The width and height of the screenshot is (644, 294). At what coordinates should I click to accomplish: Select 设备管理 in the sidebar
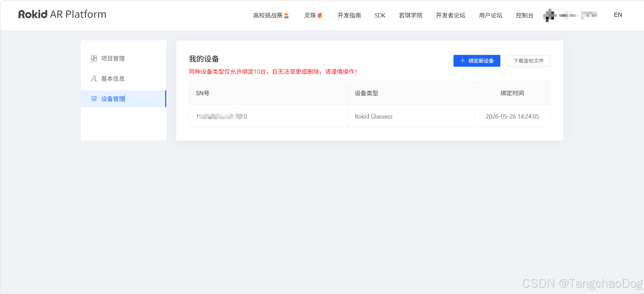[x=123, y=99]
